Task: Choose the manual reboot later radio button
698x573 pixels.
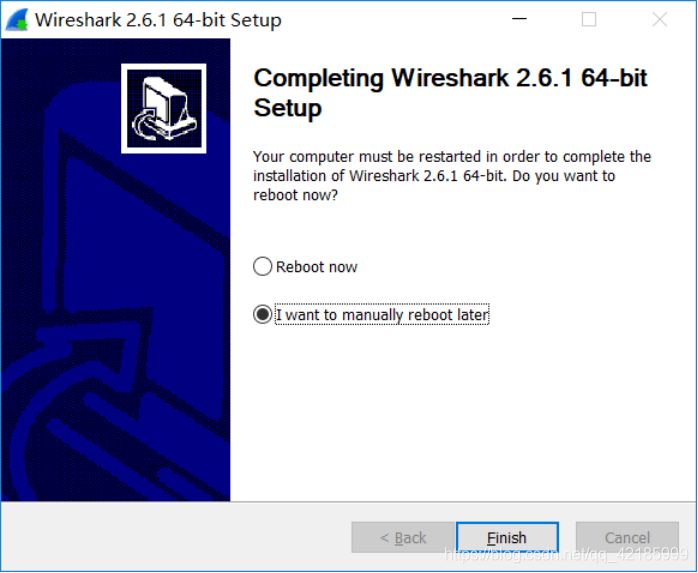Action: click(x=263, y=315)
